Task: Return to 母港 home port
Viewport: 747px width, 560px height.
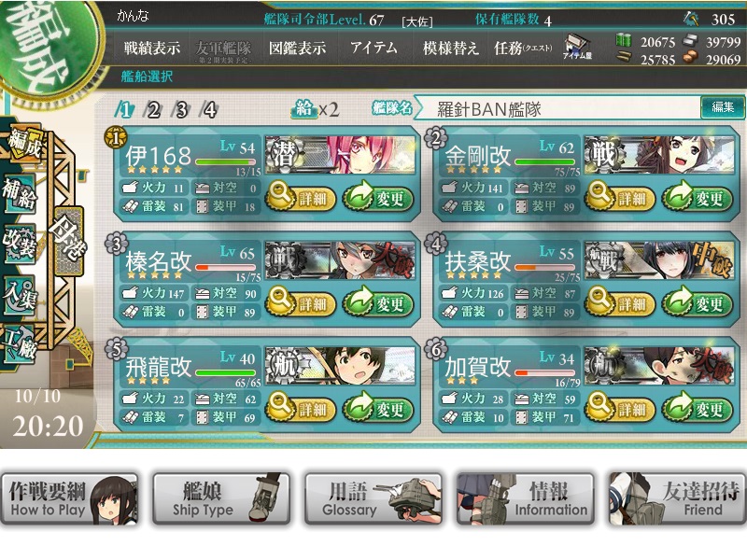Action: pos(69,241)
